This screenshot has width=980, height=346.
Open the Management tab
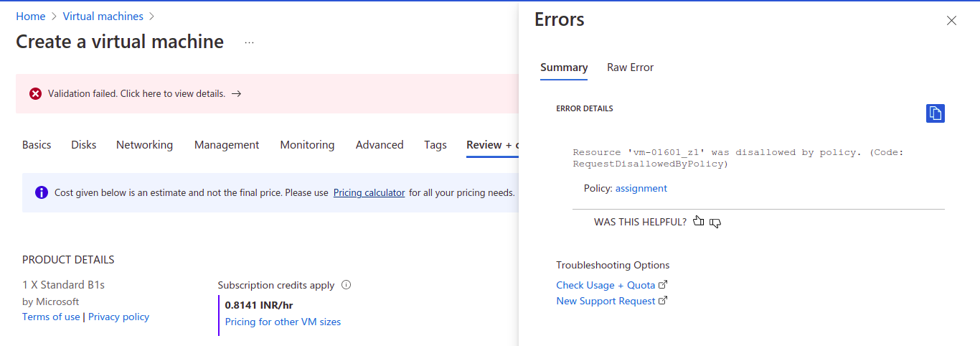point(227,145)
